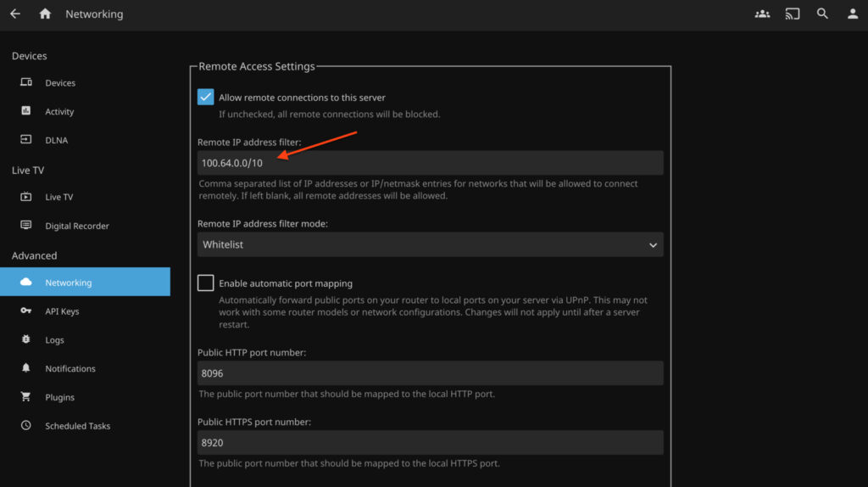Click the Public HTTP port number field

click(430, 373)
